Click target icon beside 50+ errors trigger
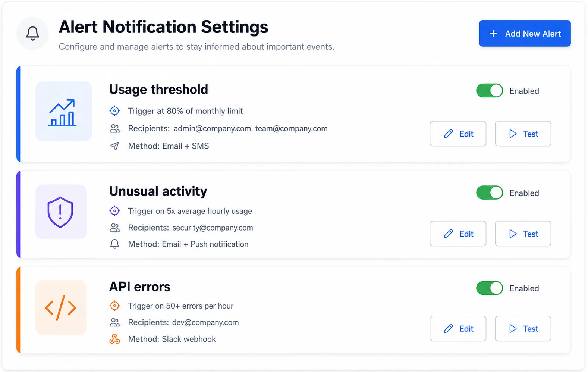 114,306
